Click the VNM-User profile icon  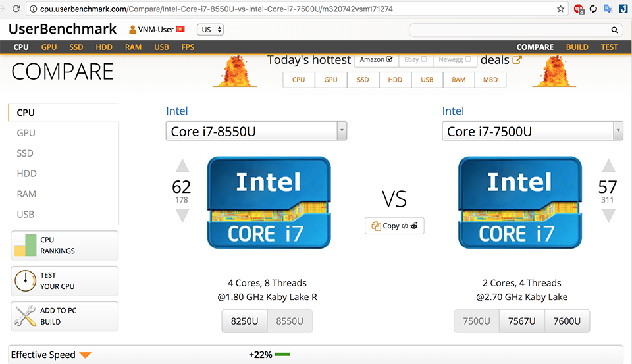coord(132,30)
